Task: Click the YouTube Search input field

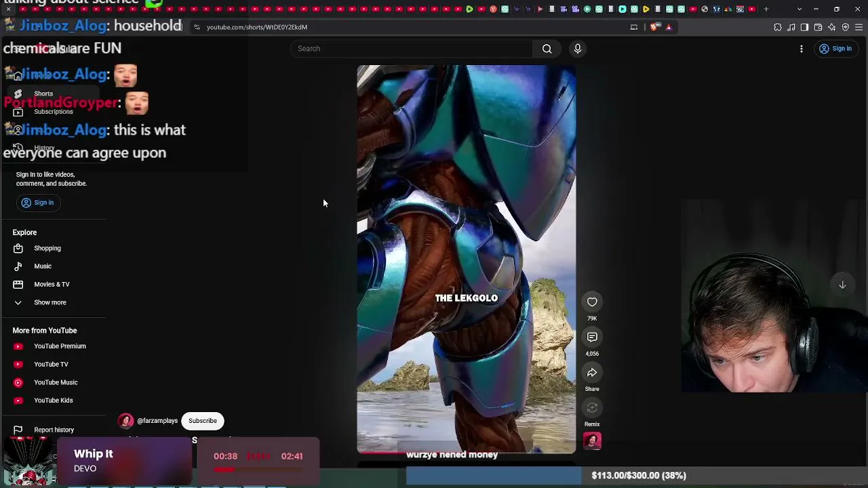Action: [x=412, y=49]
